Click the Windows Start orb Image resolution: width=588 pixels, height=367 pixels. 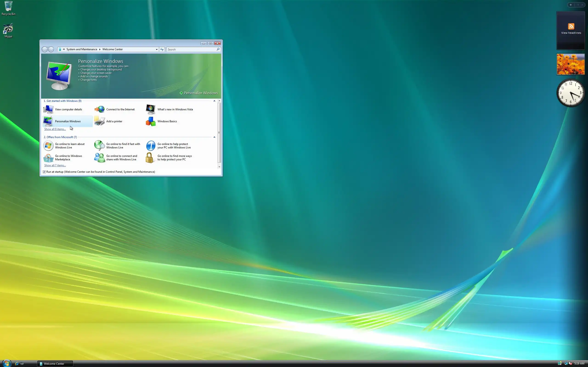coord(7,363)
